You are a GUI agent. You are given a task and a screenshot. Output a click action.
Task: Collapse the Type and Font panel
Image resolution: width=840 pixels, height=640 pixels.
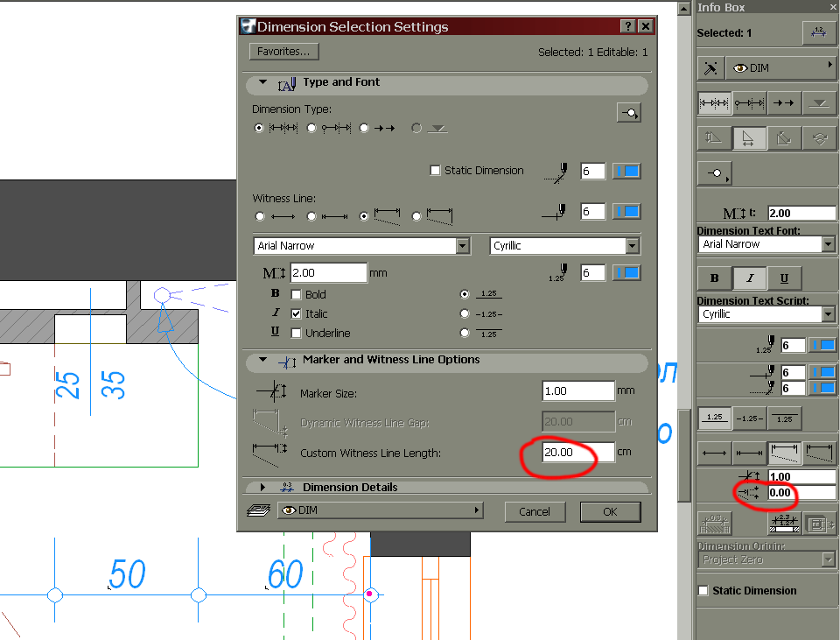pos(262,82)
